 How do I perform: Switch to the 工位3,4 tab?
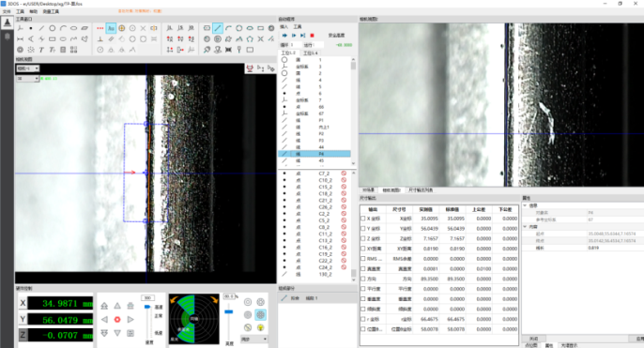pyautogui.click(x=311, y=53)
